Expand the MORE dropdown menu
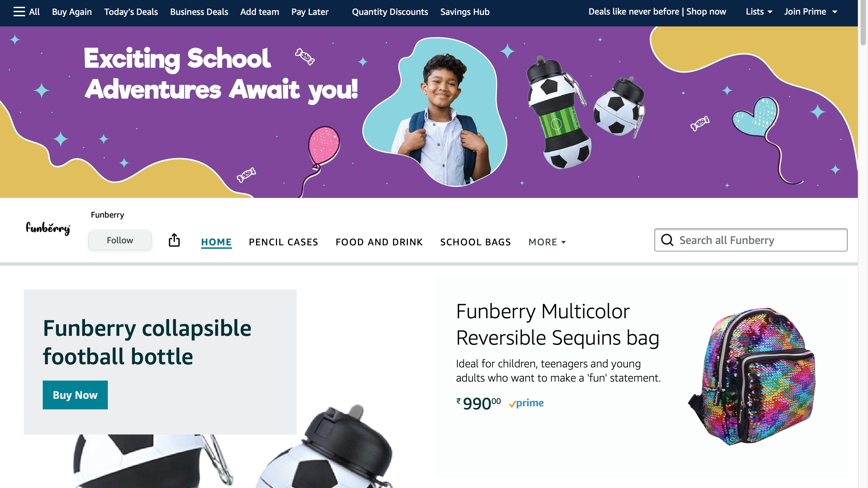The image size is (868, 488). tap(547, 242)
